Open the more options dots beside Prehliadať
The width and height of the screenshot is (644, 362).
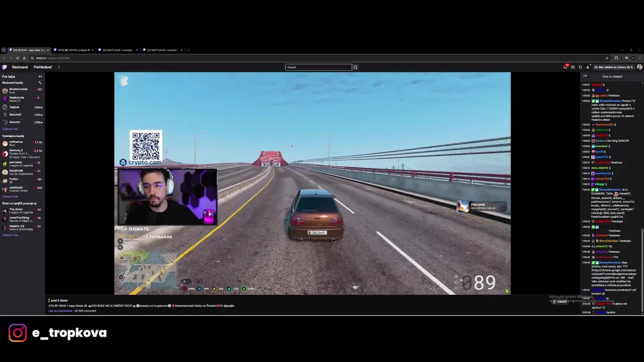point(59,67)
